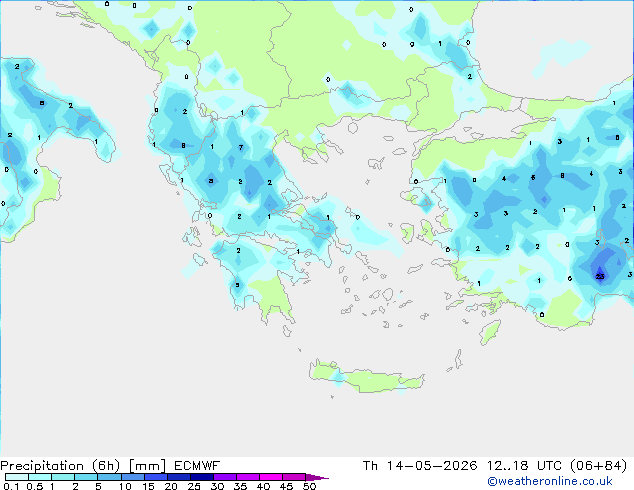Pick the 40–45 mm magenta legend swatch
The width and height of the screenshot is (634, 490).
click(271, 477)
